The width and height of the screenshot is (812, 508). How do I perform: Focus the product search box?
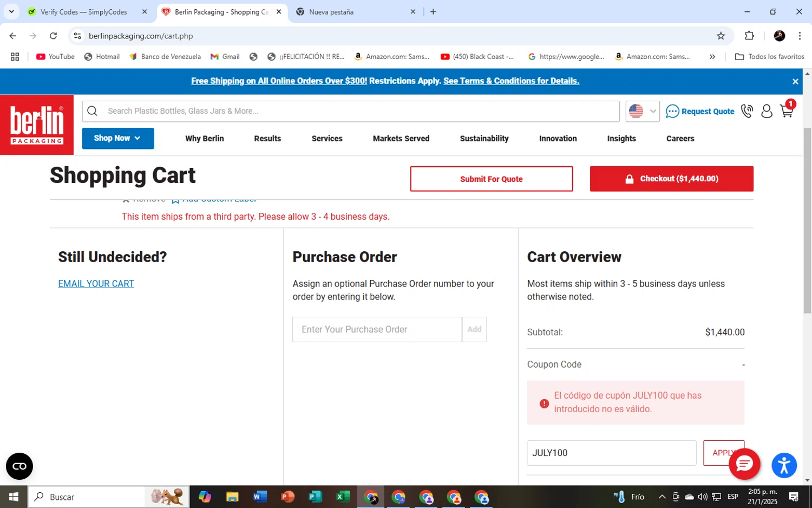pos(351,111)
